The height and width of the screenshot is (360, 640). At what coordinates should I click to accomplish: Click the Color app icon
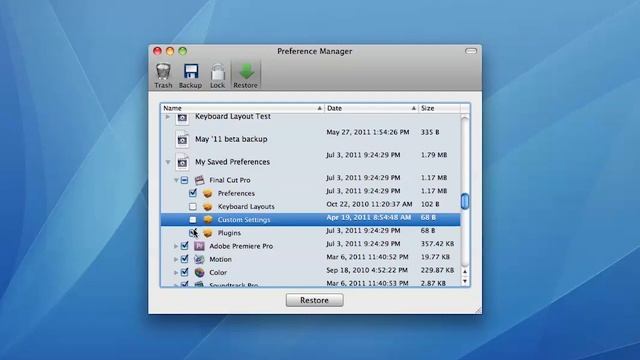click(x=199, y=272)
